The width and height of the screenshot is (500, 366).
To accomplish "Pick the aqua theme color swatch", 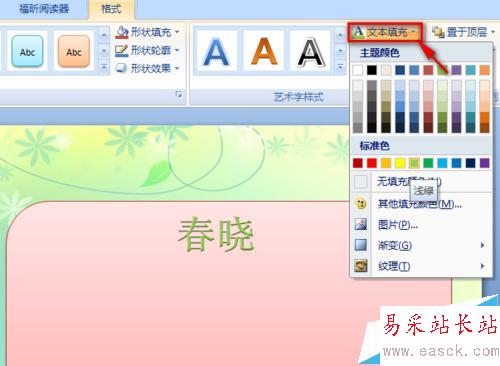I will pyautogui.click(x=470, y=70).
